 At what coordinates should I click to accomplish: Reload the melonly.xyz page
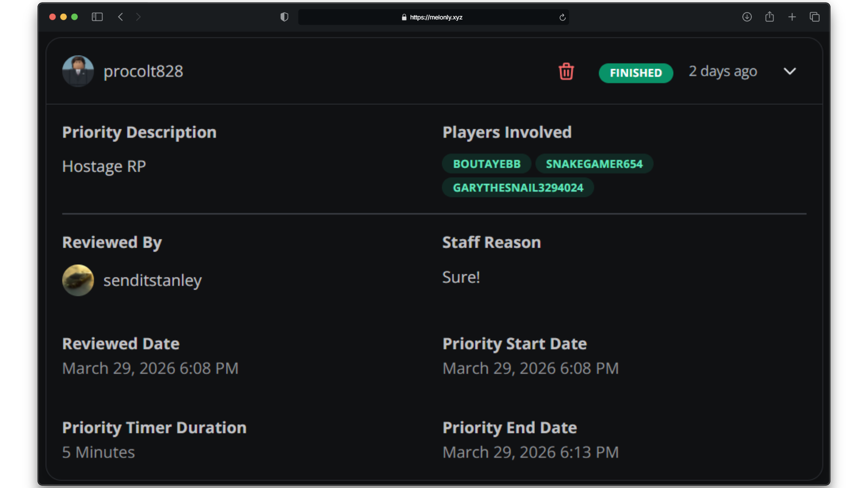(x=562, y=17)
